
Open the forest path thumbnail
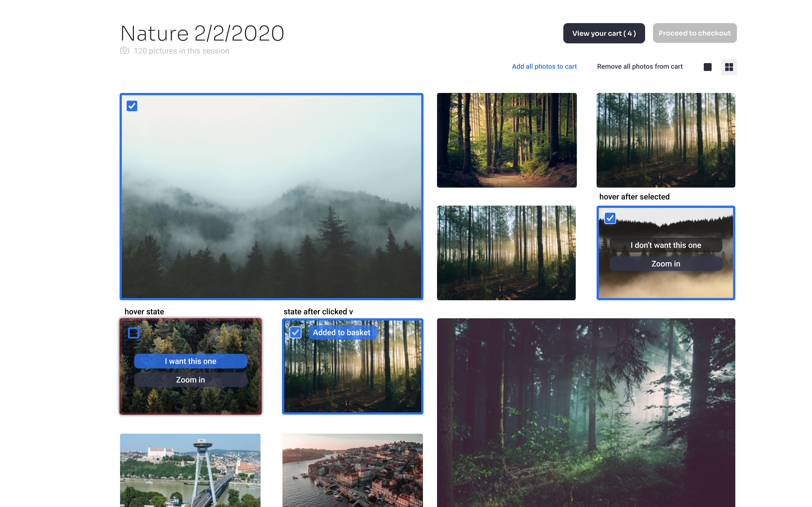click(507, 140)
